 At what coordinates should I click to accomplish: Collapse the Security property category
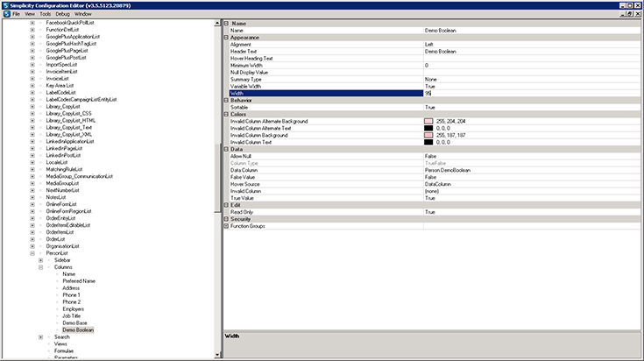pyautogui.click(x=226, y=219)
